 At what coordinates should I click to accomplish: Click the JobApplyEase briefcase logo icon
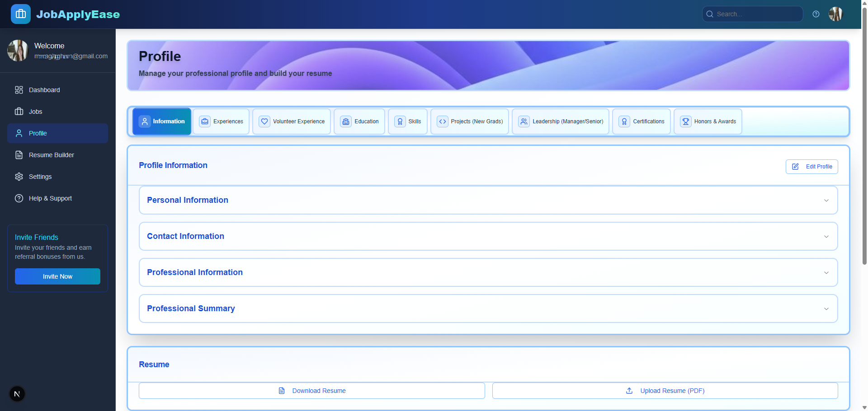[x=21, y=14]
